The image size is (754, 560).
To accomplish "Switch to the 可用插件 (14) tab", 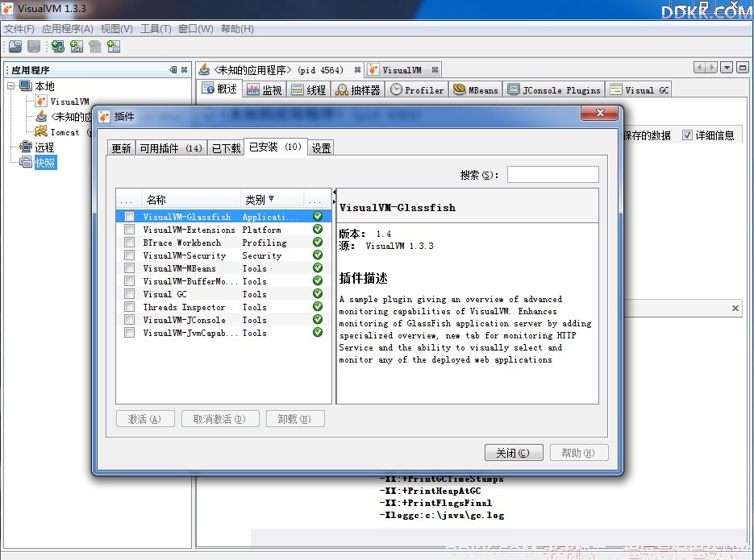I will [171, 148].
